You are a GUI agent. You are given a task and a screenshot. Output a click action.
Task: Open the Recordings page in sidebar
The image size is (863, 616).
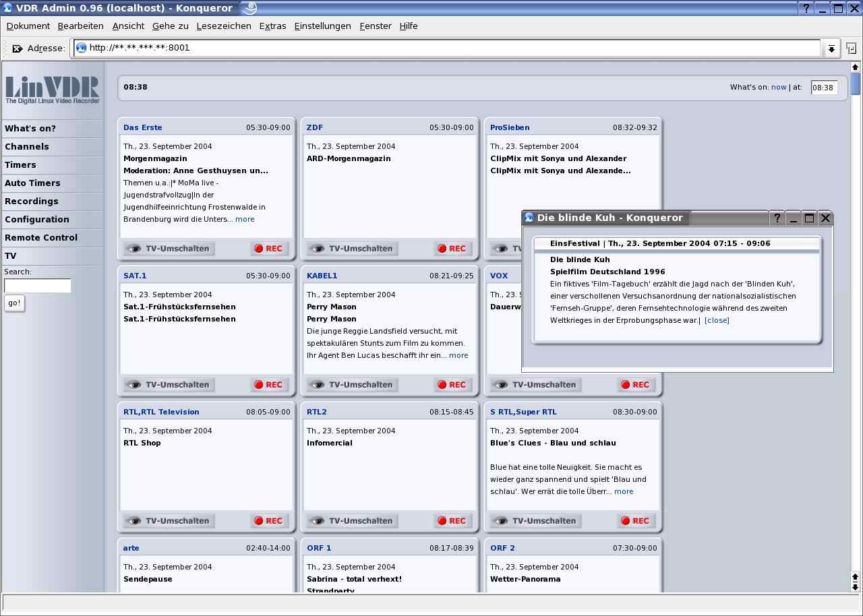point(32,202)
